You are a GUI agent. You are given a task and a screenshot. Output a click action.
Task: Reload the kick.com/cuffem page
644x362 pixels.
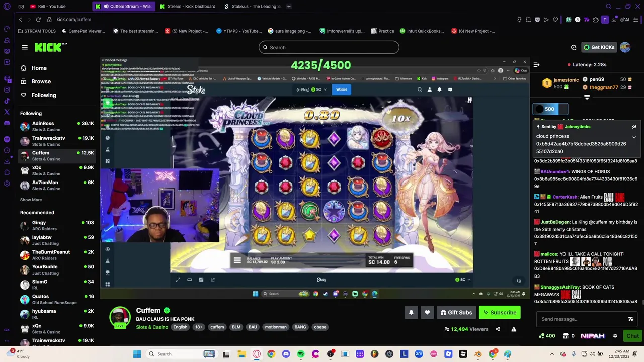click(38, 19)
